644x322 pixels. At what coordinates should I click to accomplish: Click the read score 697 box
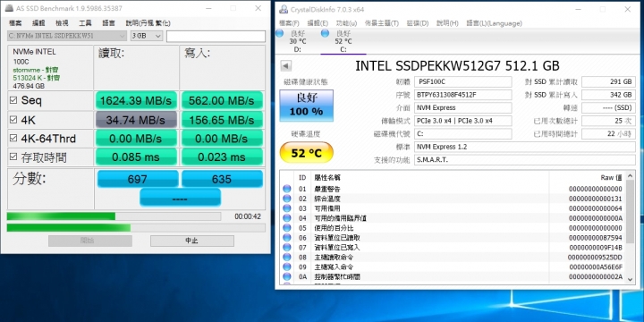pos(138,179)
